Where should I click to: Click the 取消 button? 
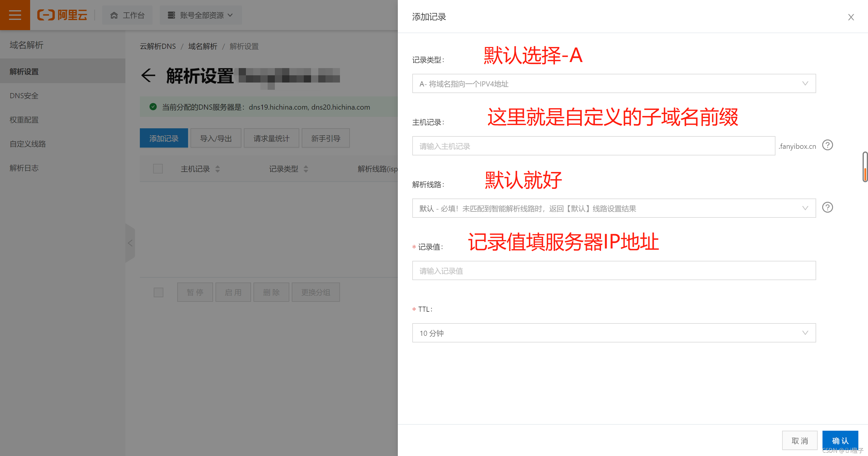(800, 440)
